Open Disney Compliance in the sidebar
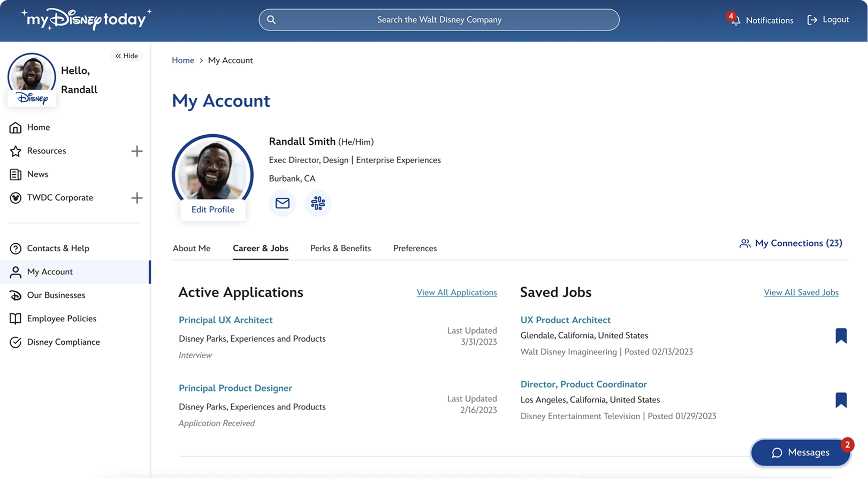The image size is (868, 478). (63, 342)
